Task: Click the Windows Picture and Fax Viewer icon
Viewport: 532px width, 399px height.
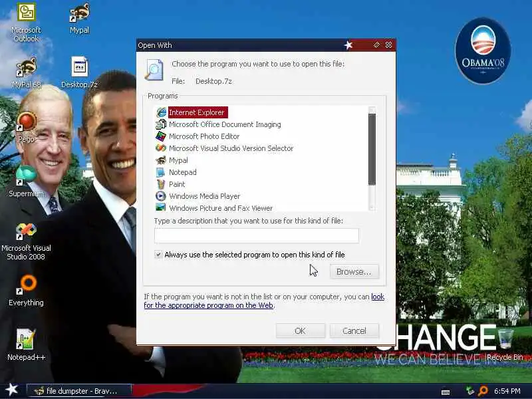Action: 161,207
